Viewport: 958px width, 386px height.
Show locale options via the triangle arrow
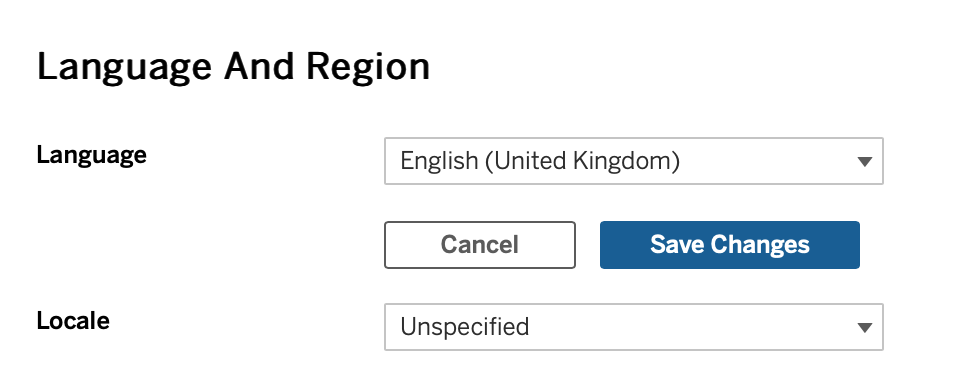coord(864,328)
